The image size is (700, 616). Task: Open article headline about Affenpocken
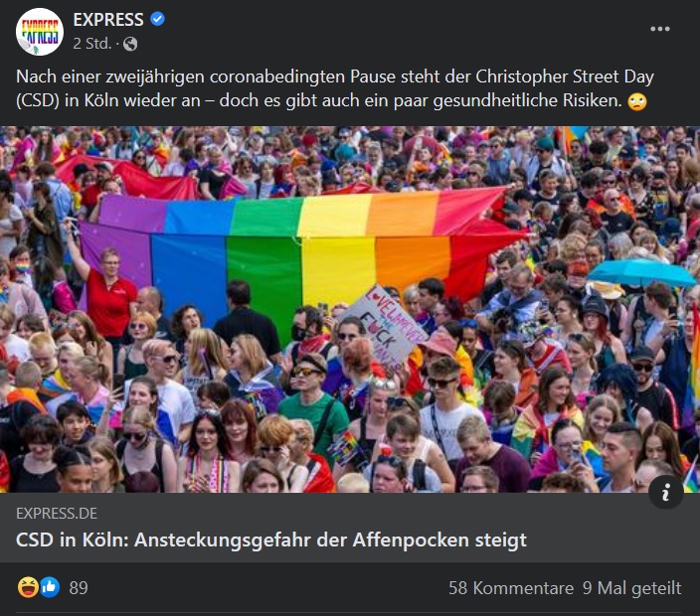[271, 540]
